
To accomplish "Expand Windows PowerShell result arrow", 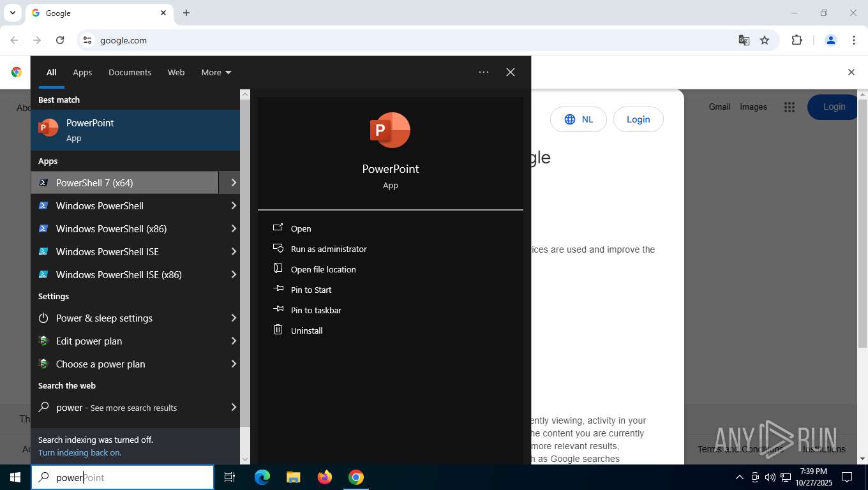I will pos(234,205).
